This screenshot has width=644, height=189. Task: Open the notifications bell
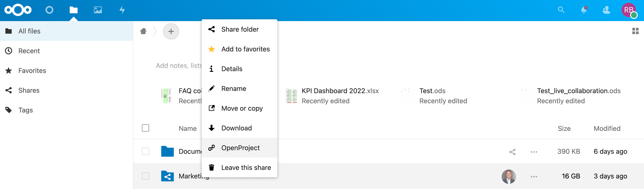[x=584, y=10]
